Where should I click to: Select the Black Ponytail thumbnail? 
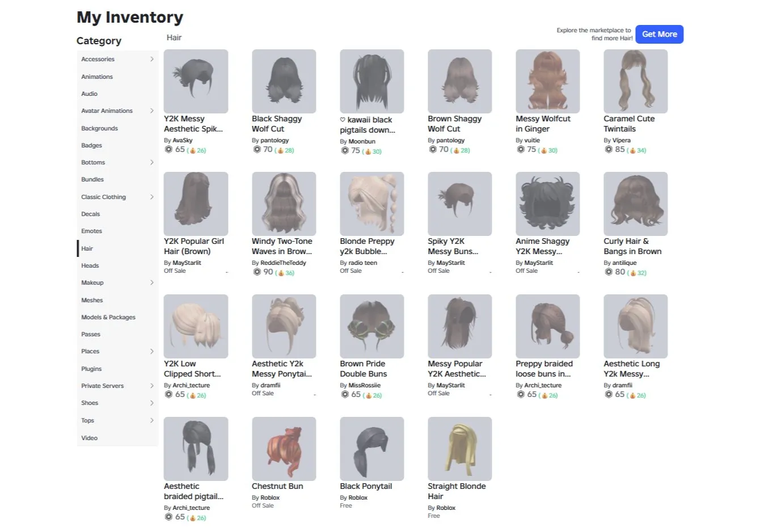coord(371,449)
